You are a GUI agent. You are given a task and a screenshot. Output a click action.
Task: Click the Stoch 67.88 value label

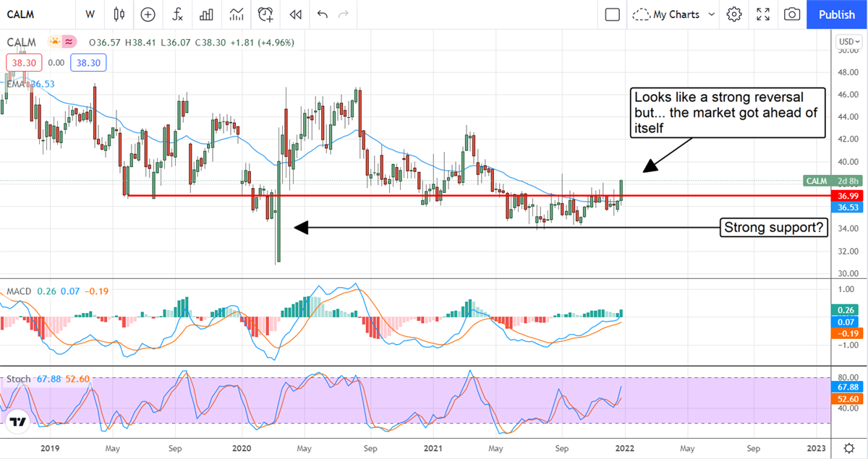(x=848, y=387)
